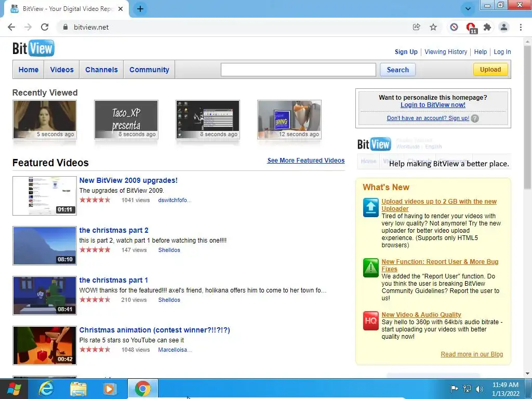
Task: Open the extensions puzzle piece icon
Action: (487, 27)
